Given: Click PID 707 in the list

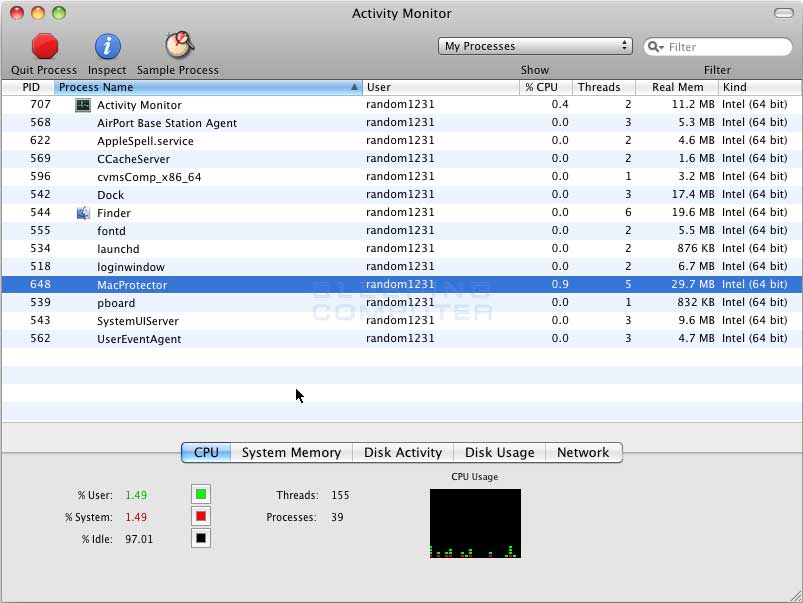Looking at the screenshot, I should [40, 105].
